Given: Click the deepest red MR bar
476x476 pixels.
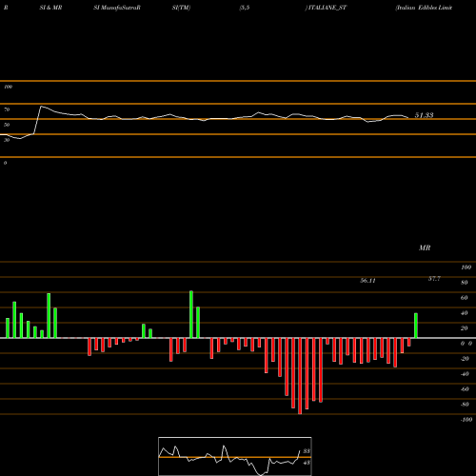Looking at the screenshot, I should pyautogui.click(x=300, y=376).
